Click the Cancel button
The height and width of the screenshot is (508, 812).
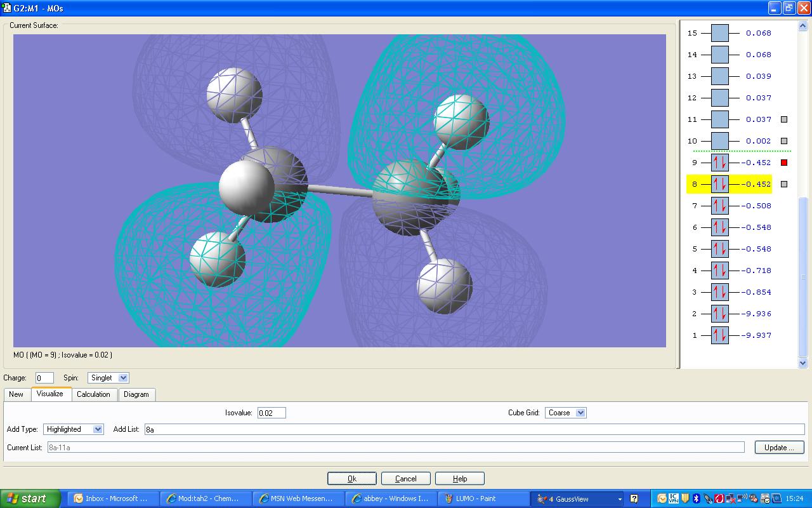pos(405,479)
